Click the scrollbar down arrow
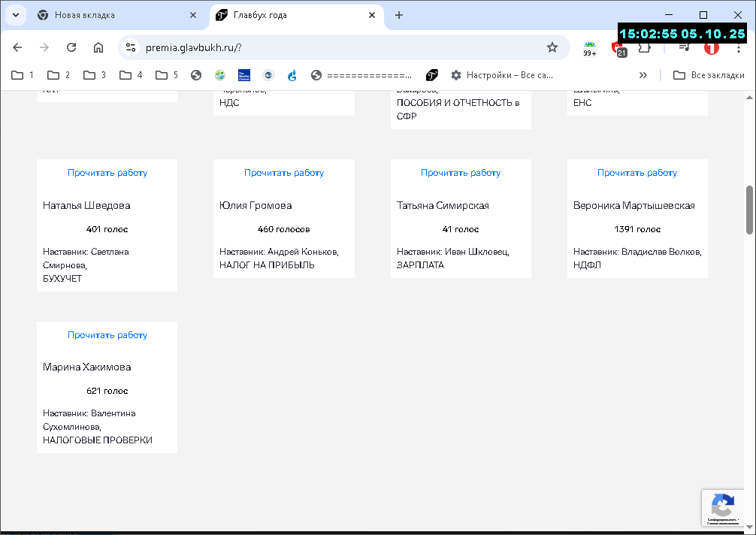 coord(750,526)
